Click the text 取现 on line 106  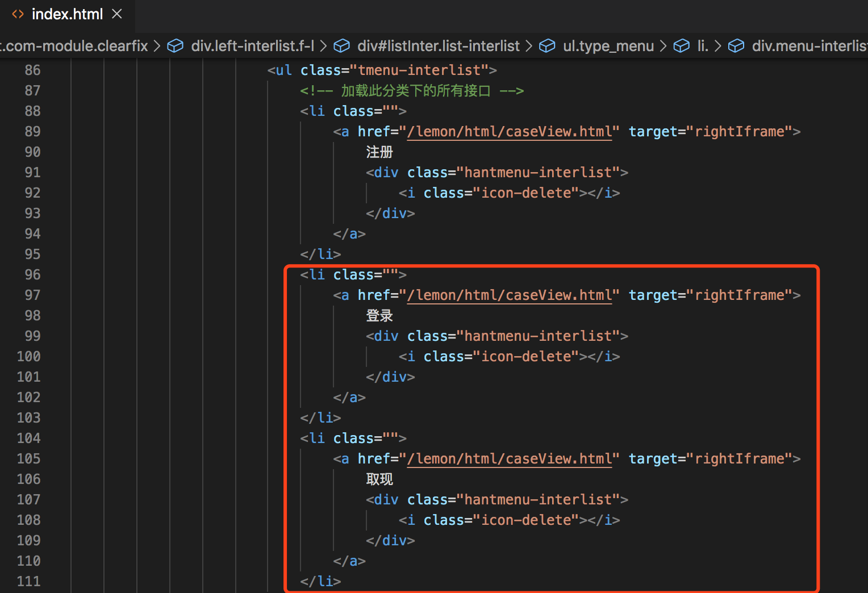[379, 479]
